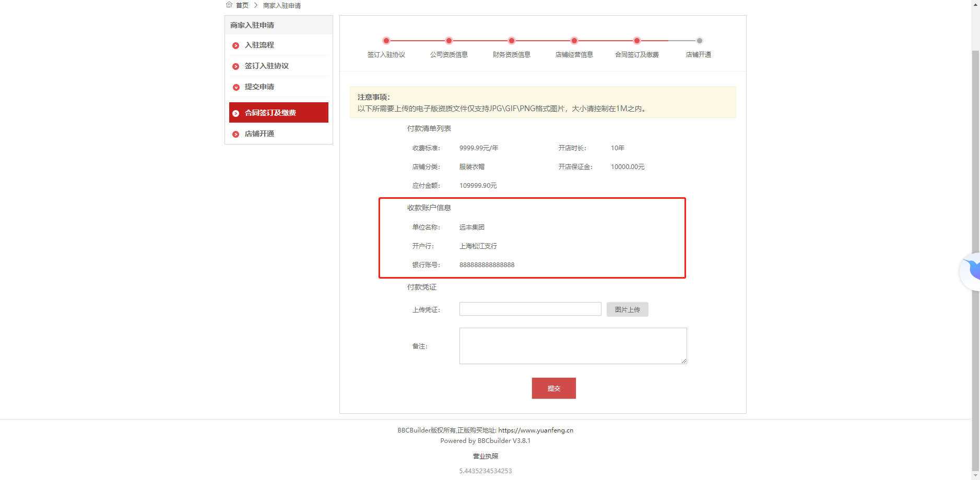This screenshot has height=480, width=980.
Task: Click 营业执照 footer link
Action: pos(486,456)
